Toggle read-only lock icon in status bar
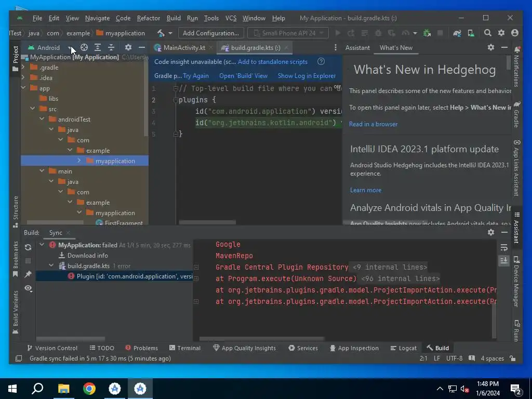Viewport: 532px width, 399px height. (x=513, y=358)
